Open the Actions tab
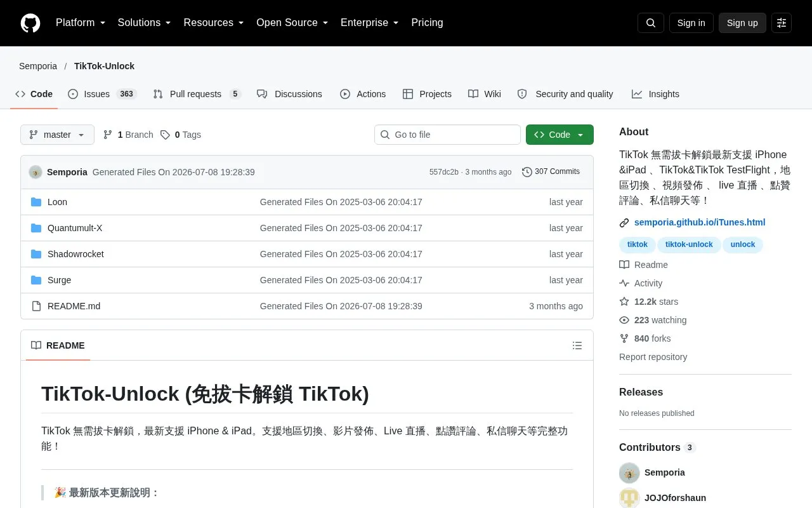This screenshot has width=812, height=508. pyautogui.click(x=363, y=94)
